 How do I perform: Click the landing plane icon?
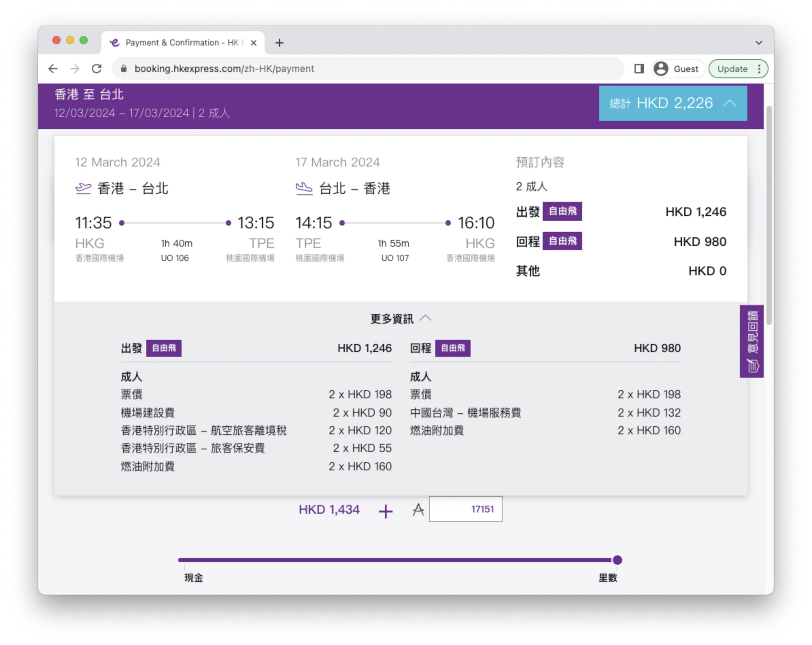(304, 188)
